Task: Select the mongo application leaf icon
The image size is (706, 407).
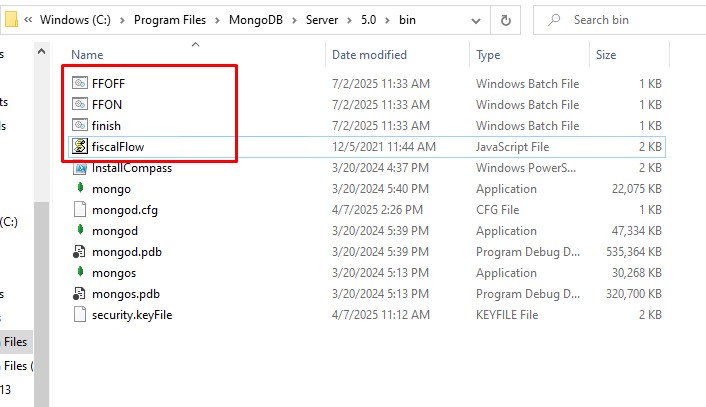Action: [x=81, y=189]
